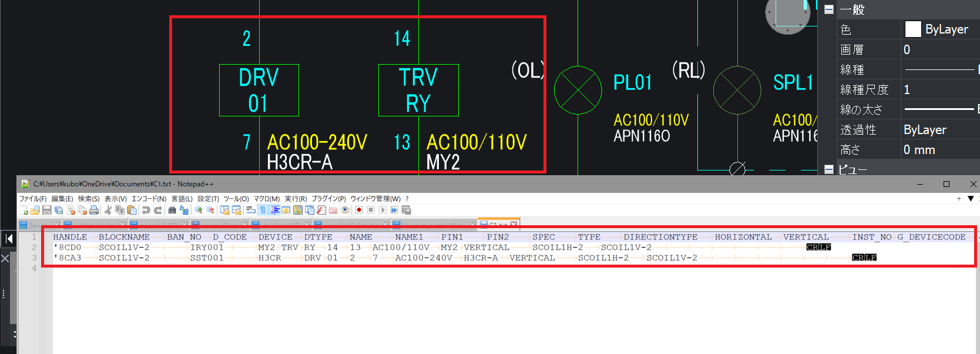Viewport: 980px width, 354px height.
Task: Click the white ByLayer color swatch
Action: [x=913, y=29]
